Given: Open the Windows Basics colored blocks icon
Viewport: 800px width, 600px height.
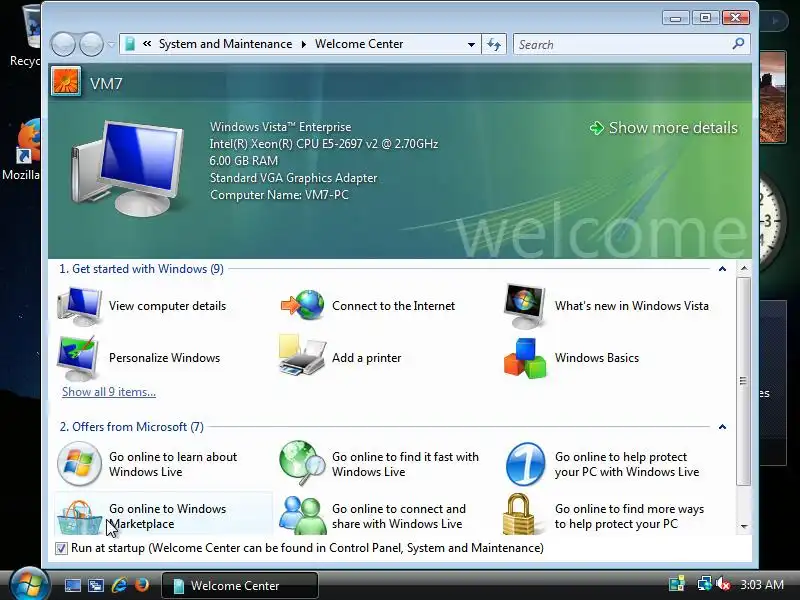Looking at the screenshot, I should tap(525, 358).
